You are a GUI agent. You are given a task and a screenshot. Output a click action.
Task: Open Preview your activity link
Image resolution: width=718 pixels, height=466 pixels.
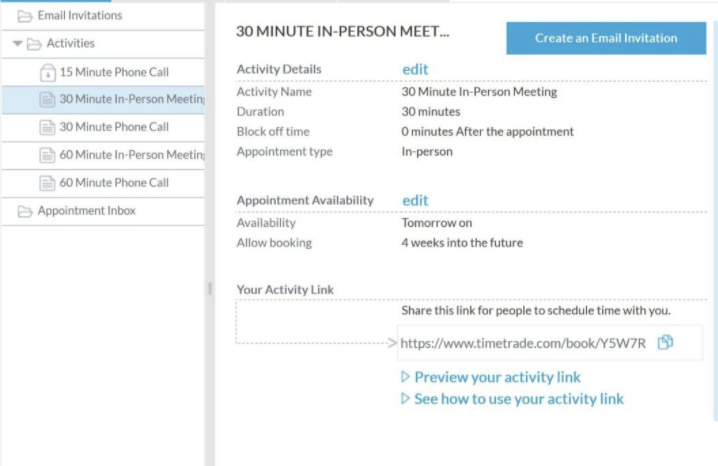coord(497,377)
